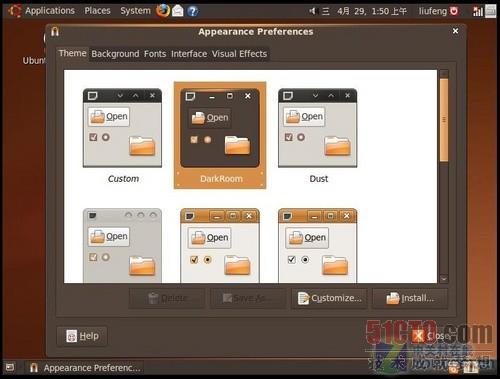Click the red power icon beside liufeng
The width and height of the screenshot is (500, 379).
(x=454, y=11)
